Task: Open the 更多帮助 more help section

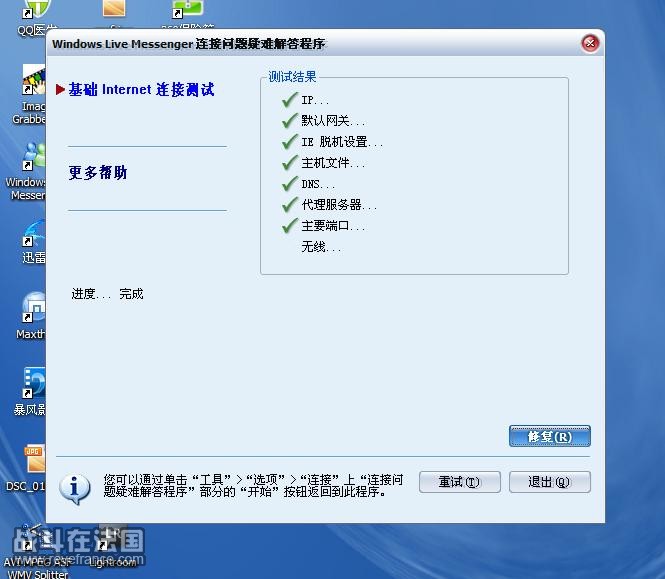Action: click(x=98, y=172)
